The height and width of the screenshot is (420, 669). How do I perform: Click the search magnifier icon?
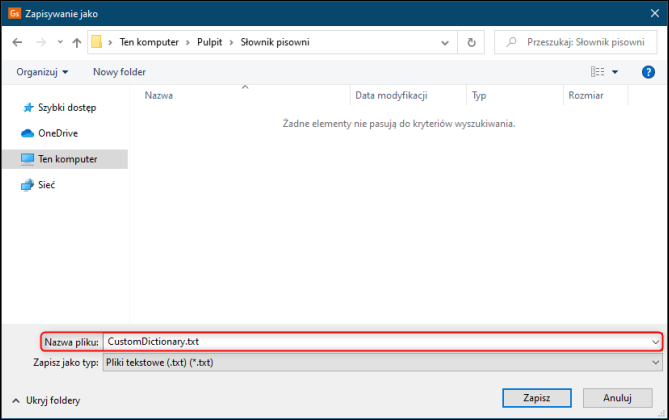(x=511, y=42)
